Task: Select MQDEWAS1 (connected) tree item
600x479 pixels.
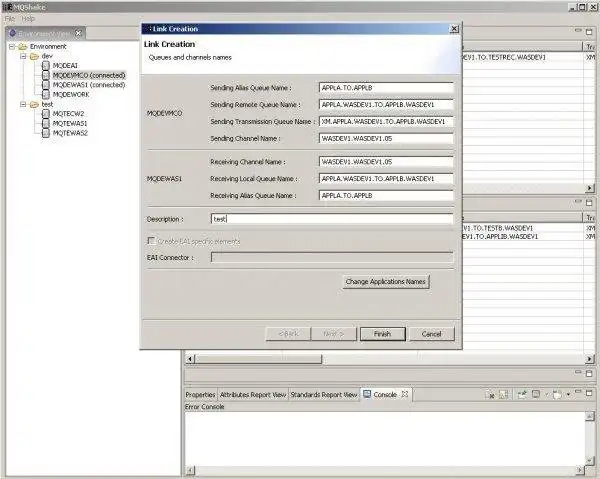Action: 89,85
